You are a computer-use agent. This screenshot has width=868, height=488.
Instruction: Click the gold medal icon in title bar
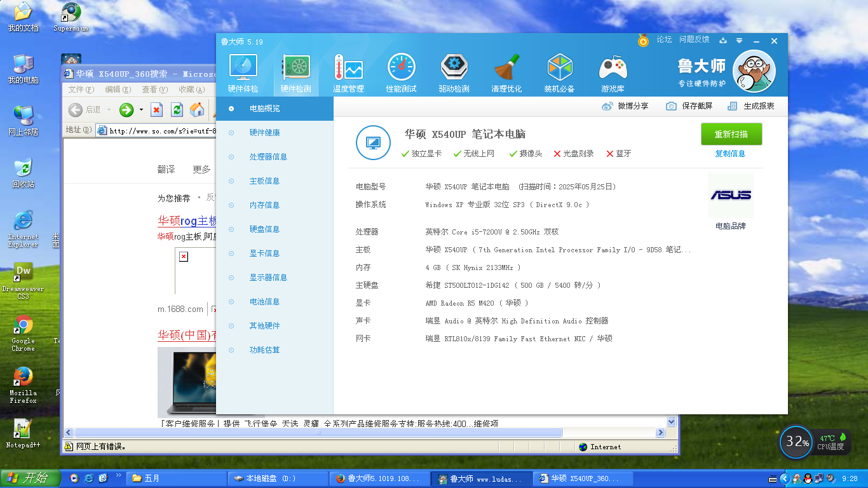coord(643,41)
